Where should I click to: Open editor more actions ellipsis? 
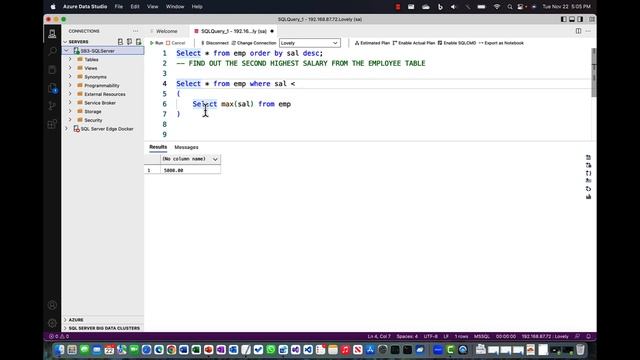[588, 31]
